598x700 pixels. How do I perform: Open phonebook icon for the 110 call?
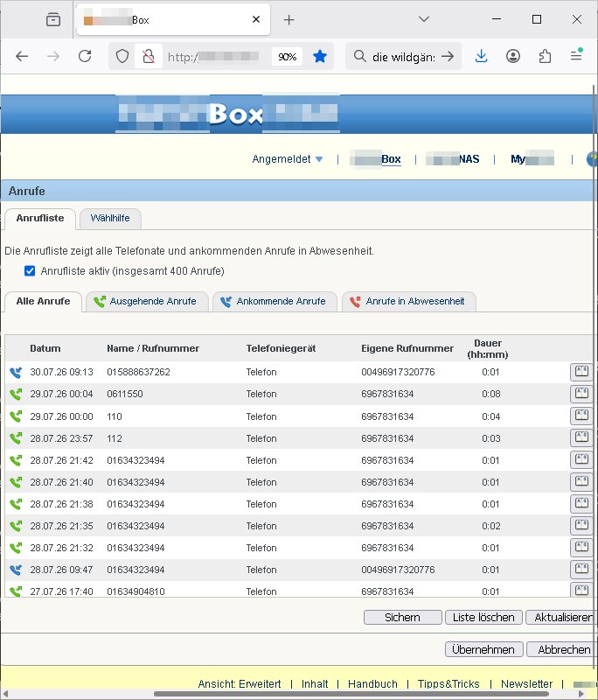[x=581, y=415]
